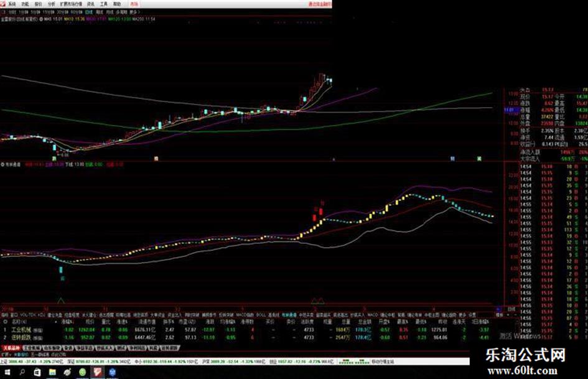Click the 窗口 button on indicator bar
This screenshot has width=588, height=379.
click(x=14, y=314)
